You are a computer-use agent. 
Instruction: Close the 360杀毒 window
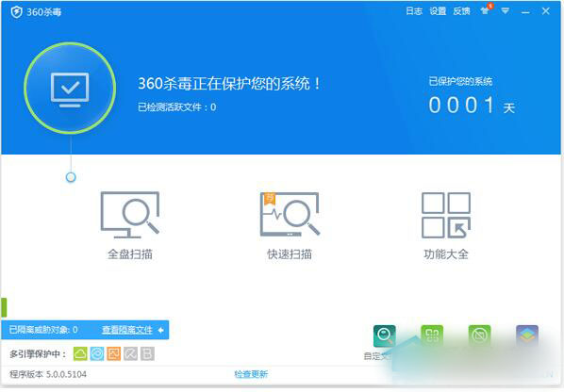[546, 11]
